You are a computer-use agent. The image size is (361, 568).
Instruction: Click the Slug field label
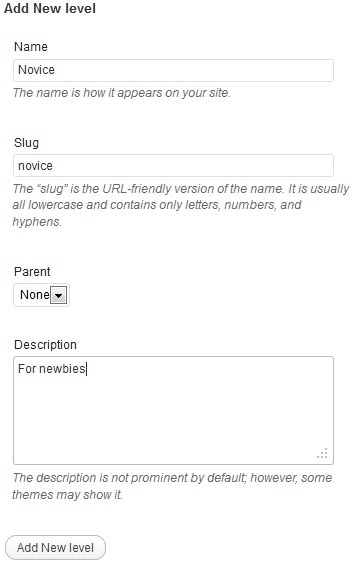point(26,143)
